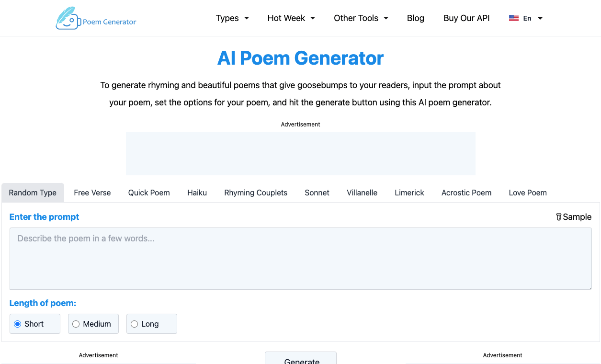This screenshot has width=601, height=364.
Task: Select the Long poem length
Action: [134, 324]
